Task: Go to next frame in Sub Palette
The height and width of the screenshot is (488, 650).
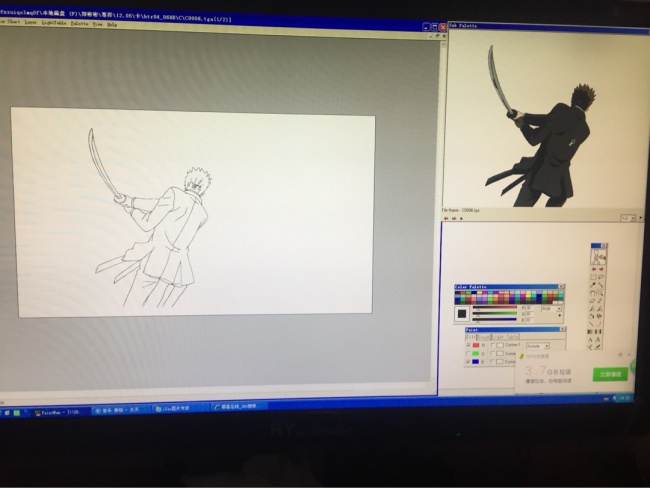Action: point(454,219)
